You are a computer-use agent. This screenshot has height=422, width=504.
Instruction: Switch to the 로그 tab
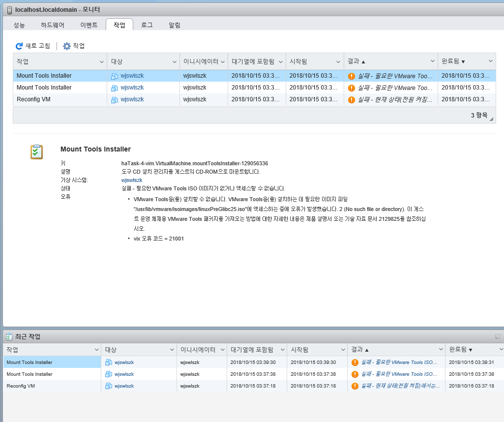(x=147, y=25)
